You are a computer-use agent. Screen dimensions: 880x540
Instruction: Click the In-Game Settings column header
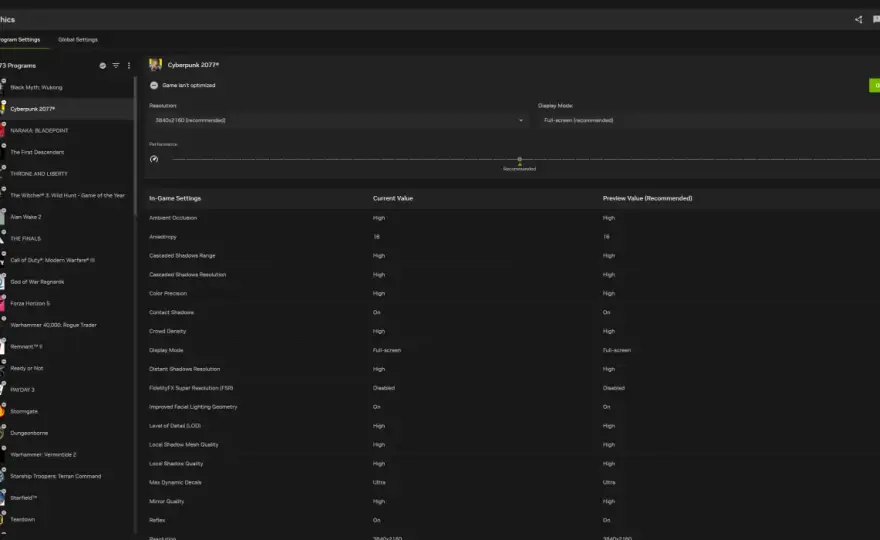click(x=175, y=199)
